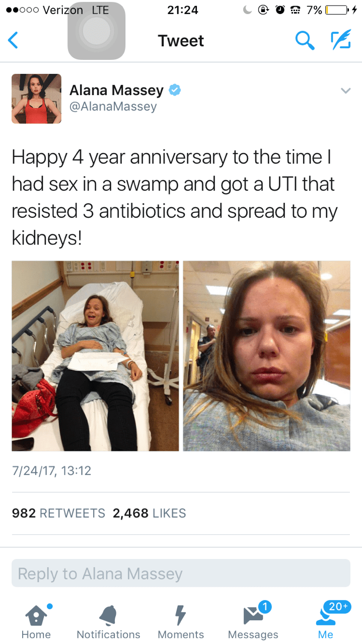This screenshot has width=362, height=644.
Task: Show list of 2,468 likes
Action: pos(150,513)
